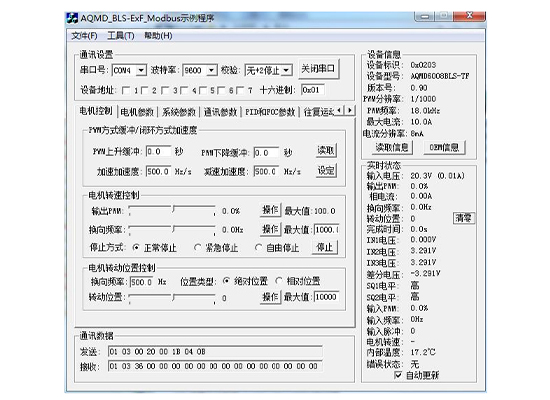
Task: Check device address box 5
Action: click(x=202, y=91)
